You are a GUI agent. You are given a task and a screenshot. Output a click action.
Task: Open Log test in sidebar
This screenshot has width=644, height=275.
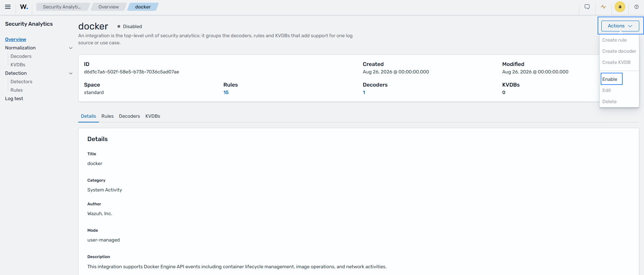(x=14, y=98)
